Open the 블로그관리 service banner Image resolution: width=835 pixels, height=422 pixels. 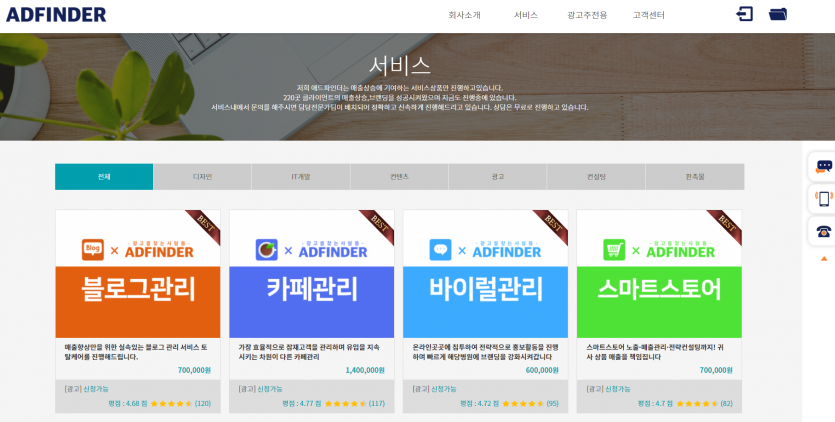click(138, 289)
